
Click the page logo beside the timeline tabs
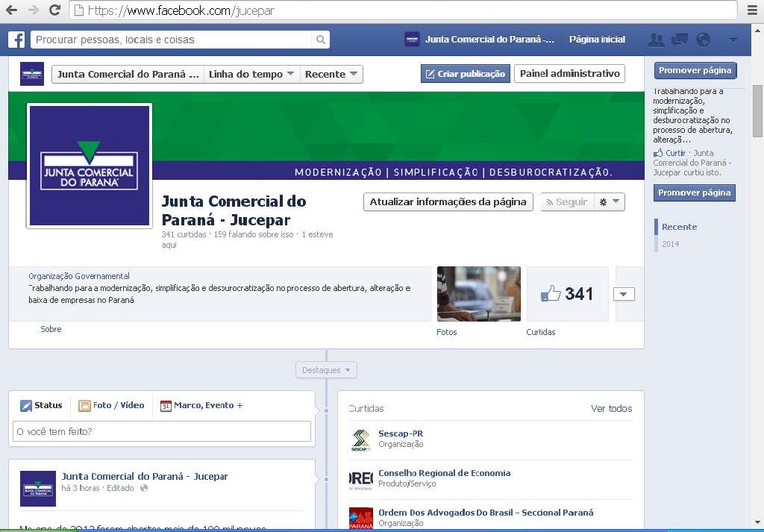click(x=32, y=74)
